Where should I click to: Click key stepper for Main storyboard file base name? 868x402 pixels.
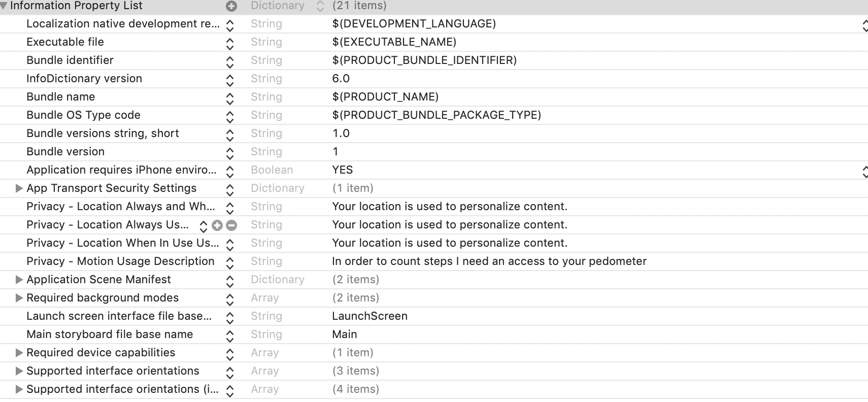(x=230, y=335)
